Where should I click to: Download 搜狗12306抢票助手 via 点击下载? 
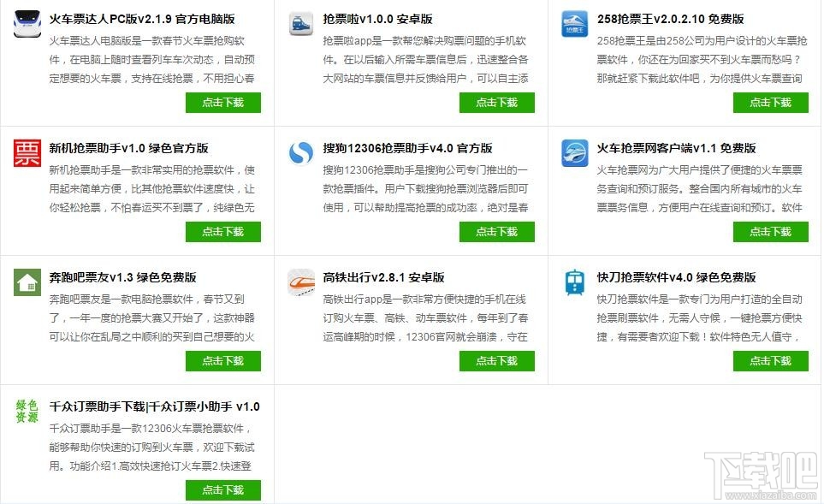coord(497,232)
